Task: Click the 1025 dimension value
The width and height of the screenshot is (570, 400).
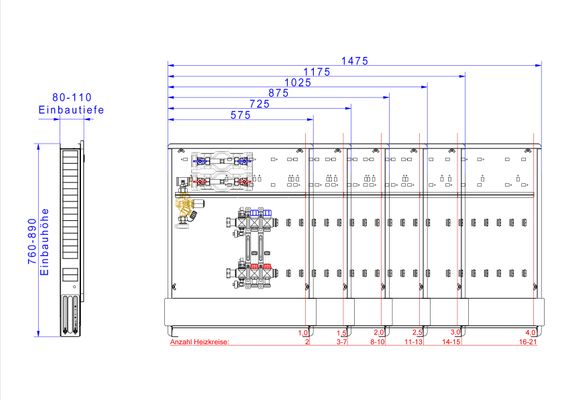Action: coord(298,83)
